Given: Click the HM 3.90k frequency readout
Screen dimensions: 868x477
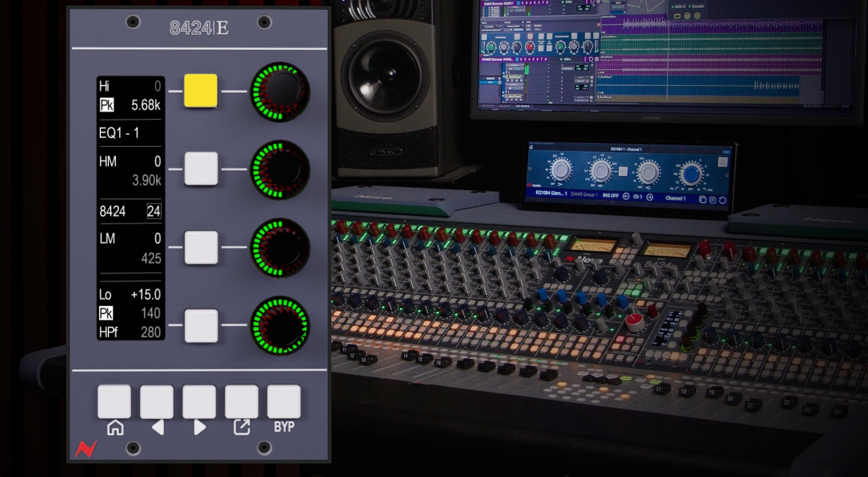Looking at the screenshot, I should coord(146,180).
